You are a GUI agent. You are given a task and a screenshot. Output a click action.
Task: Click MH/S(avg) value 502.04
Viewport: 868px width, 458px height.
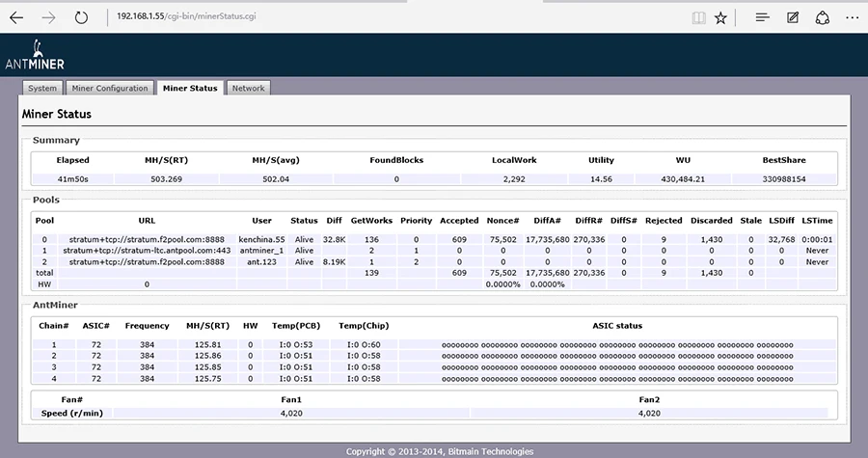pos(276,179)
